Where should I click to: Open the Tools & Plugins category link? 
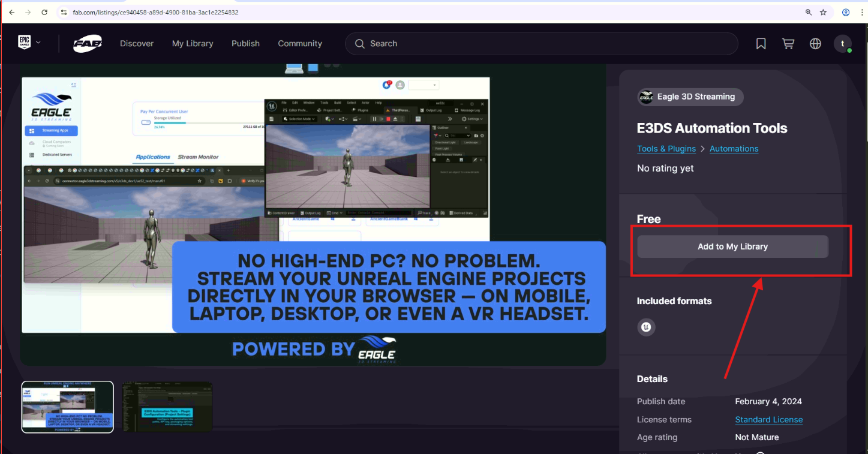(x=666, y=149)
